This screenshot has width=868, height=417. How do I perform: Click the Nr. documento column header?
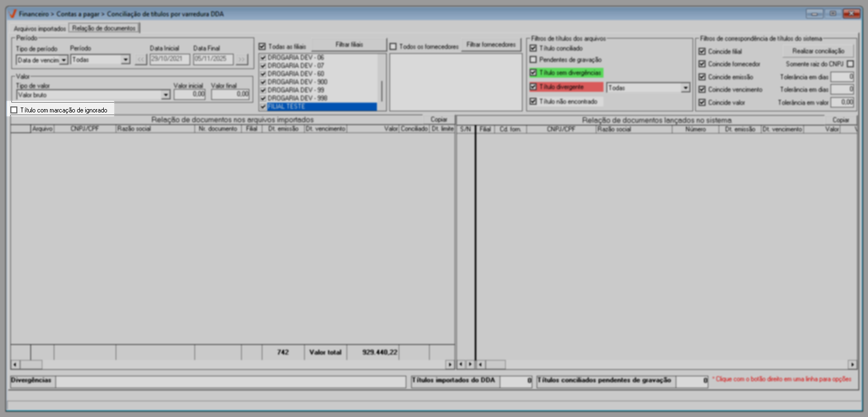[218, 129]
